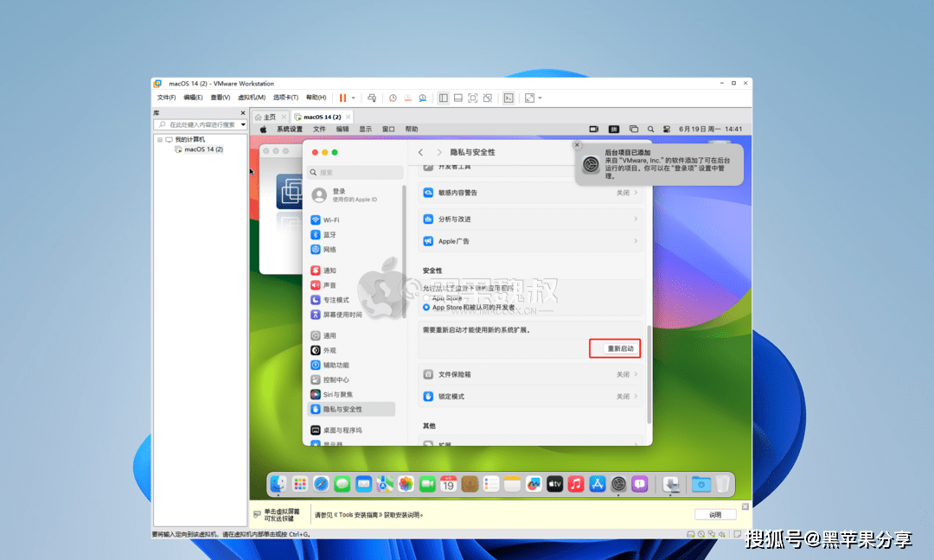Viewport: 934px width, 560px height.
Task: Go back in System Settings navigation
Action: [420, 152]
